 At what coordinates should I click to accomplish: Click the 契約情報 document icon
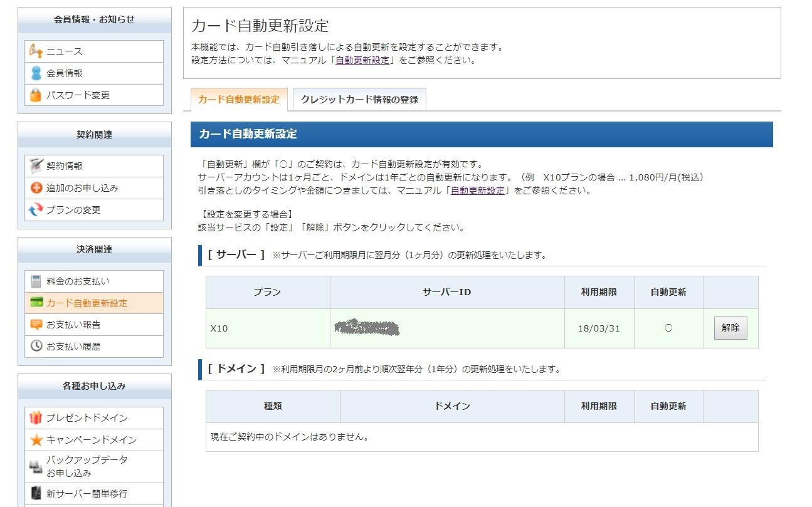tap(36, 166)
